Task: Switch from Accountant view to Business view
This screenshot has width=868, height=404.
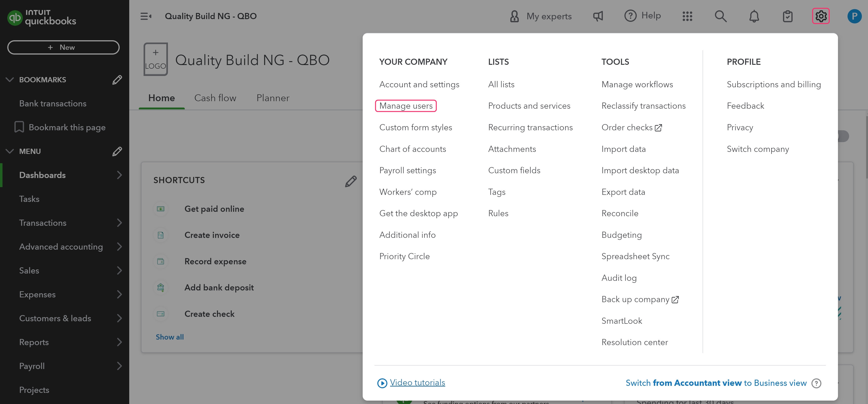Action: [716, 383]
